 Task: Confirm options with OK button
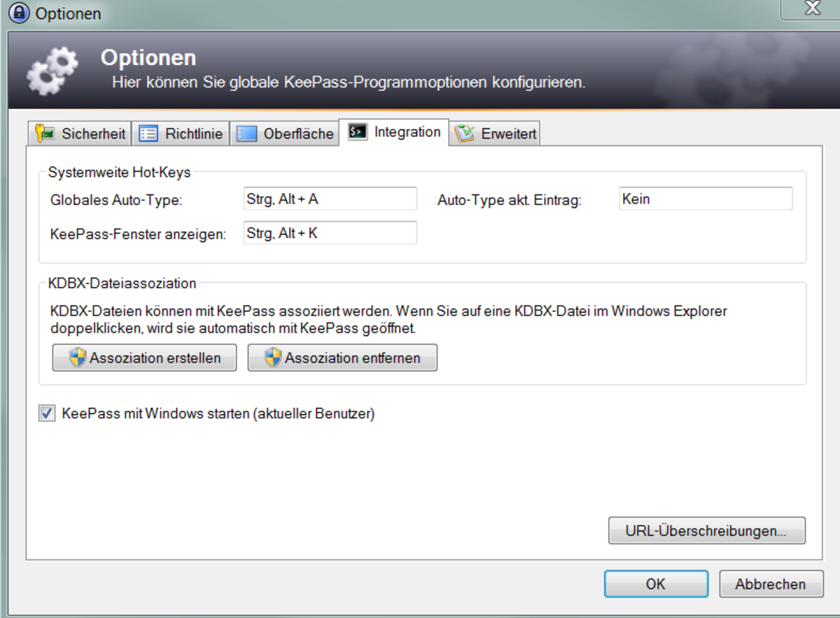tap(656, 584)
